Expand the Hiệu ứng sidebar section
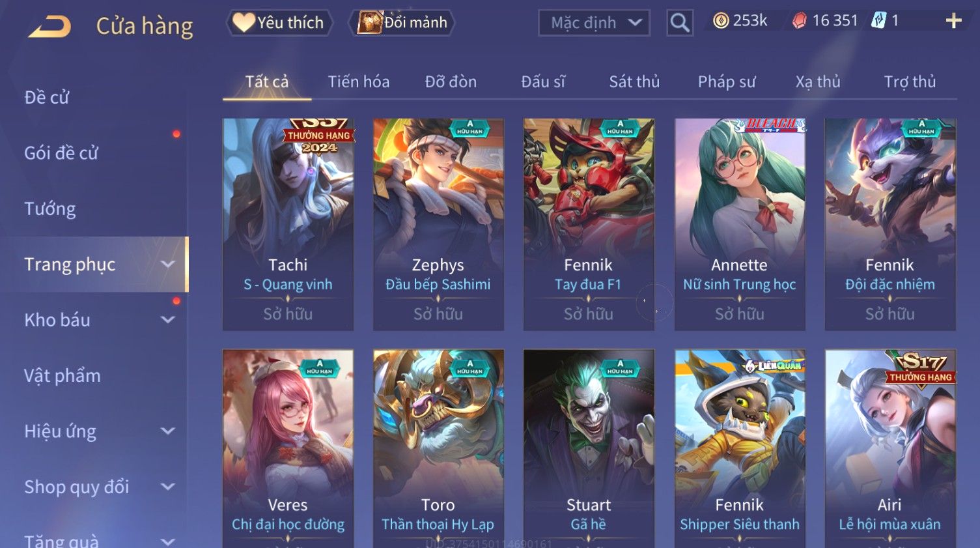This screenshot has height=548, width=980. [x=168, y=431]
